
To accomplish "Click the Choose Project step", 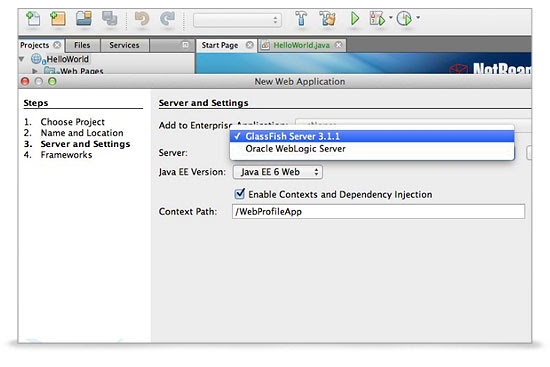I will pyautogui.click(x=73, y=122).
